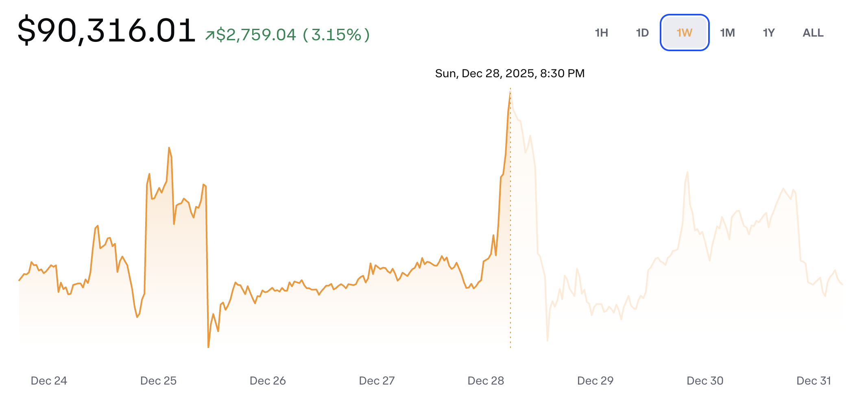Click the Dec 30 axis label
868x400 pixels.
pyautogui.click(x=705, y=381)
